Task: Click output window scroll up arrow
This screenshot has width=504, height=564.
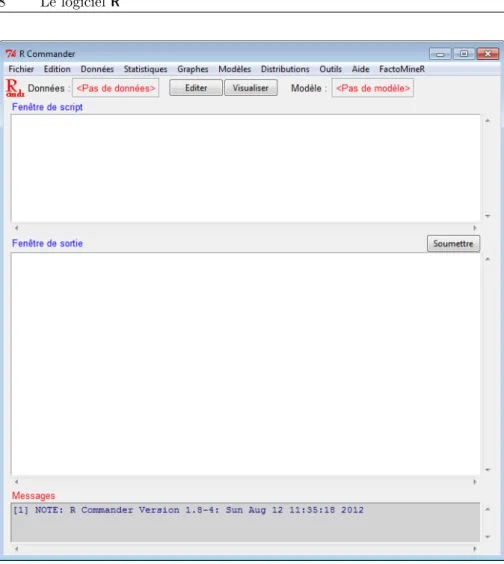Action: [x=488, y=259]
